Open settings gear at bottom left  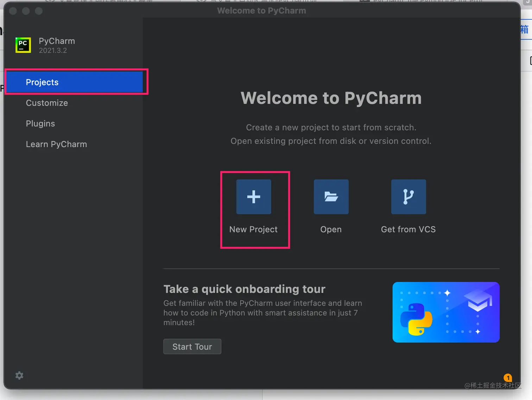tap(19, 375)
